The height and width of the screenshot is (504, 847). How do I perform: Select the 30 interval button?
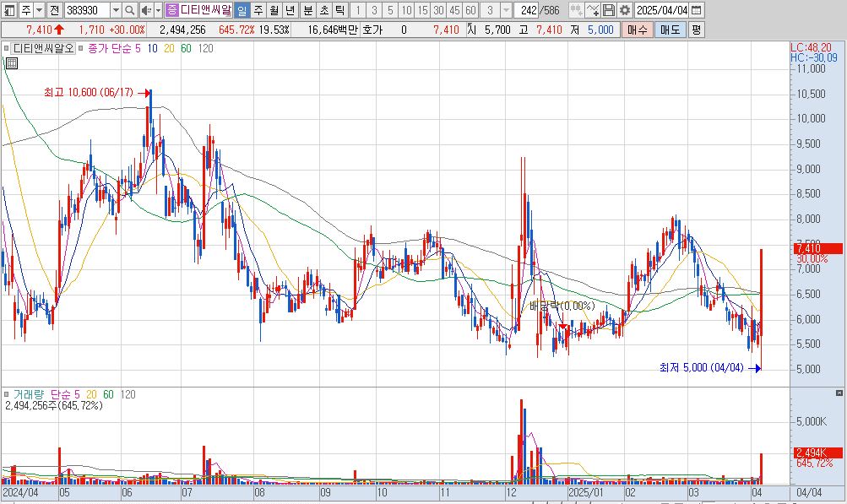tap(438, 10)
